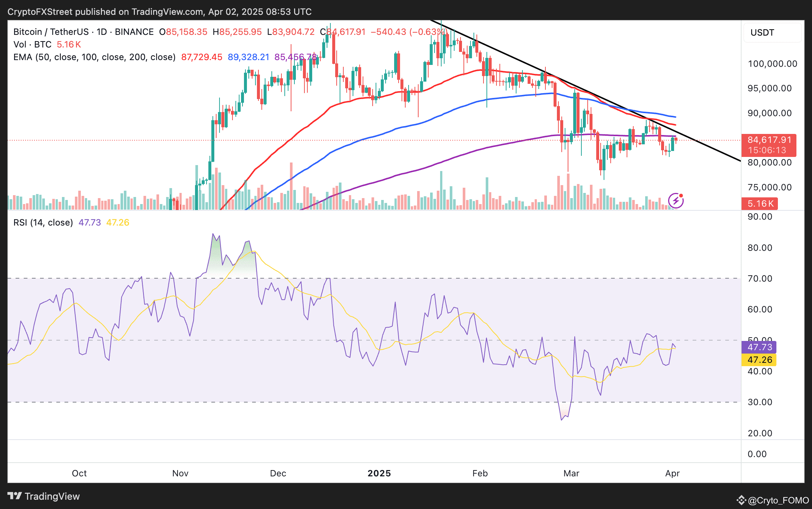Select the 2025 label on time axis
812x509 pixels.
pos(379,473)
